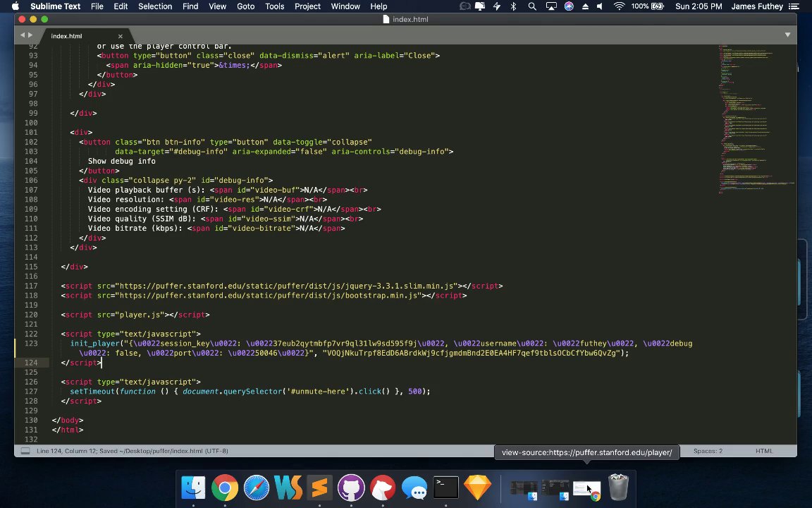Click the James Futhey user menu
Screen dimensions: 812x508
pos(756,6)
